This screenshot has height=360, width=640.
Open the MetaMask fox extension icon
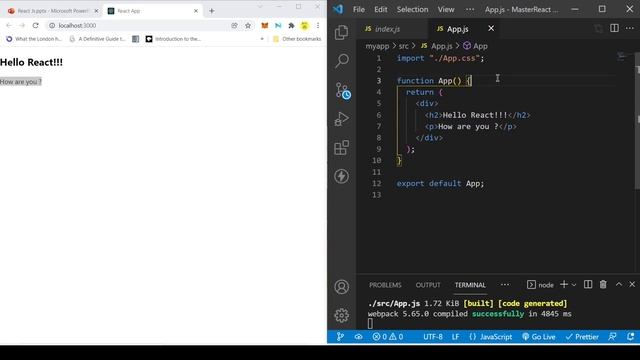(x=264, y=26)
